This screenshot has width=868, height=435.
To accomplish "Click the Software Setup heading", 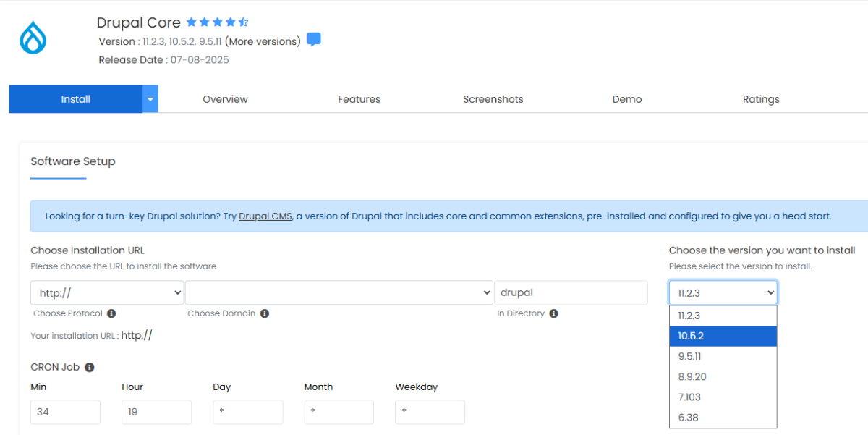I will click(x=72, y=161).
